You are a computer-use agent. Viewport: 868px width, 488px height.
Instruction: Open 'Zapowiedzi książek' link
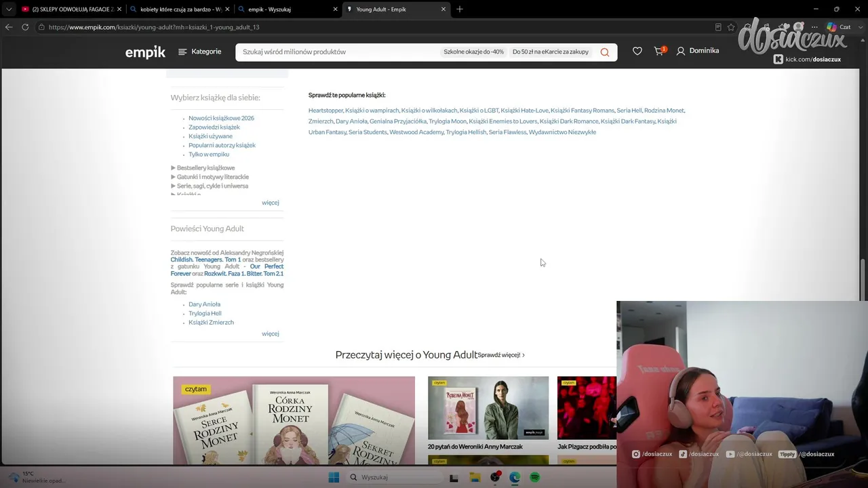(214, 127)
